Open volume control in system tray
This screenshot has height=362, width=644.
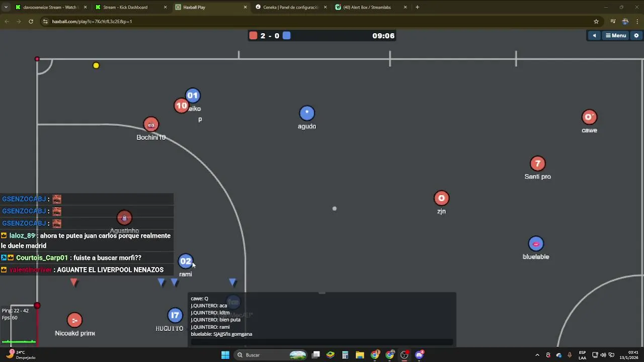coord(603,355)
